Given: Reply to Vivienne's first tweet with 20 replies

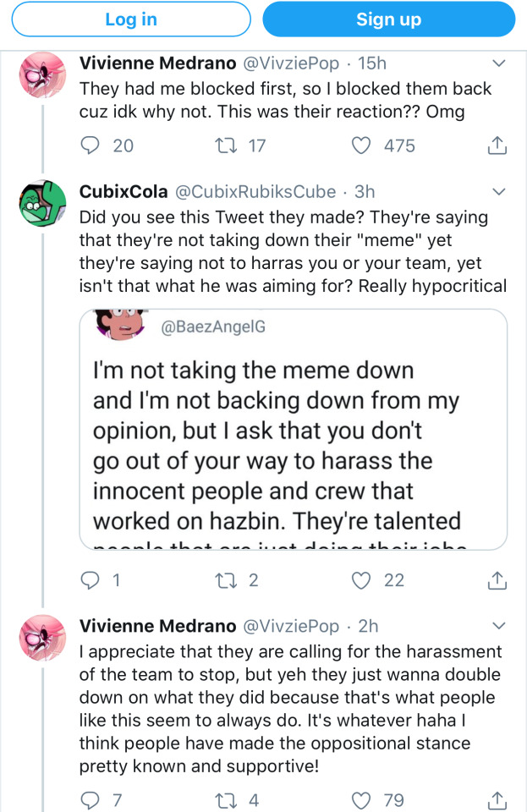Looking at the screenshot, I should (x=90, y=145).
